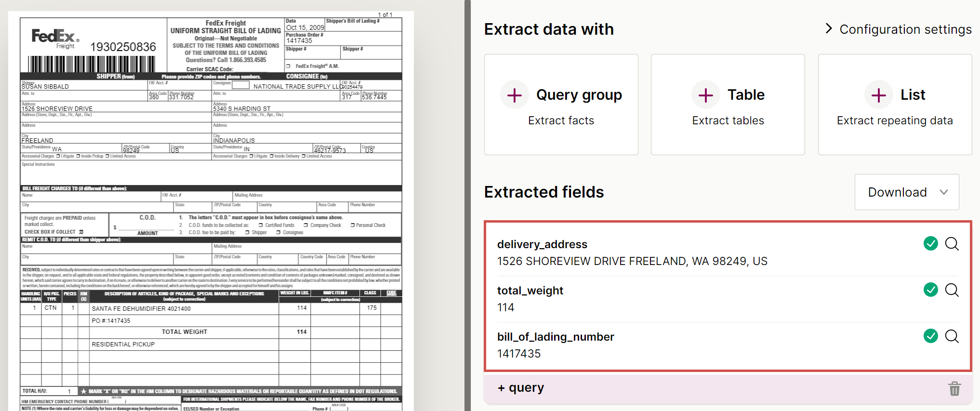This screenshot has height=411, width=980.
Task: Click SANTA FE DEHUMIDIFIER 4021400 description
Action: pyautogui.click(x=141, y=309)
